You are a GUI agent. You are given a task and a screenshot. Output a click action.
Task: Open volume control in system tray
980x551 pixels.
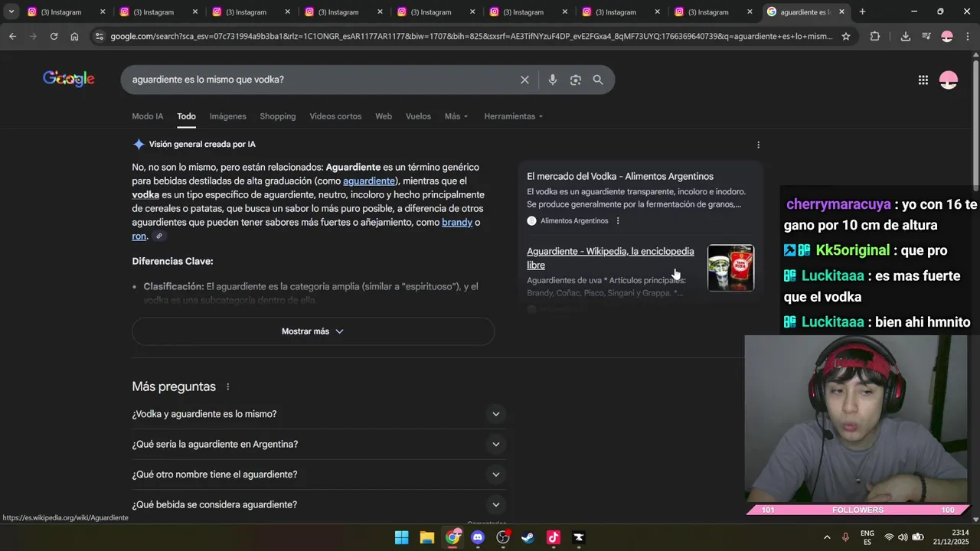(903, 537)
